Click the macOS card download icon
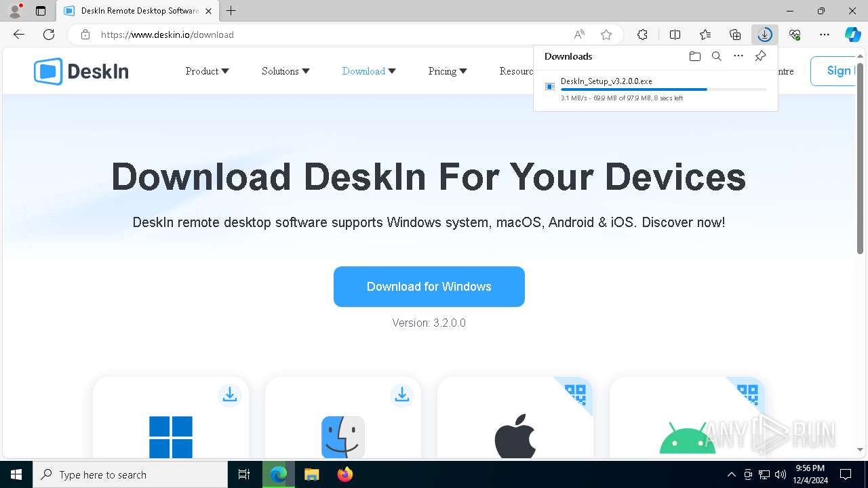 tap(402, 395)
